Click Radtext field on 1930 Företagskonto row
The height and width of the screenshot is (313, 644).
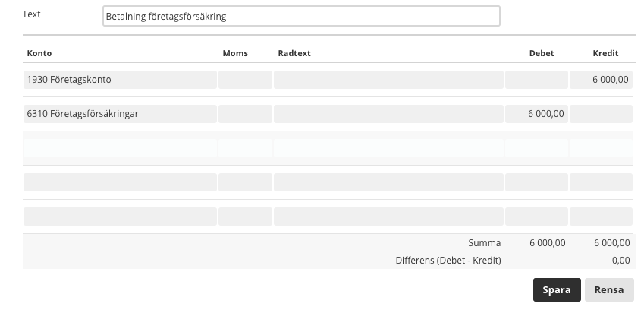(x=388, y=79)
